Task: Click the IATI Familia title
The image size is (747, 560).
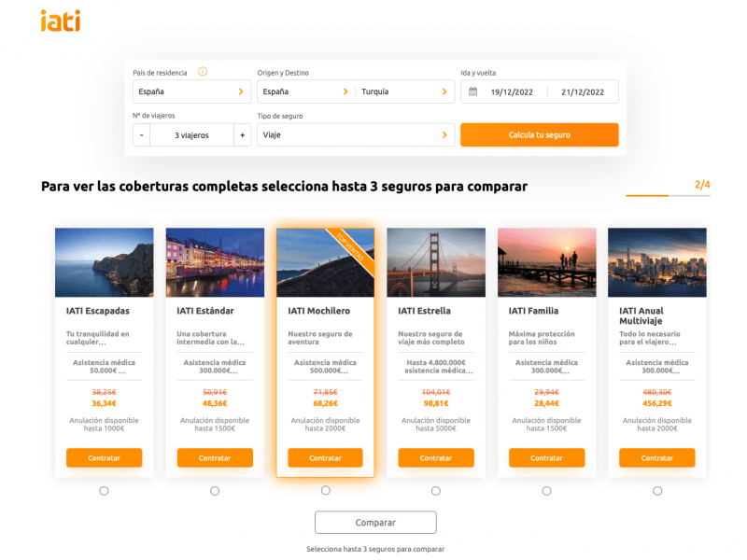Action: point(533,311)
